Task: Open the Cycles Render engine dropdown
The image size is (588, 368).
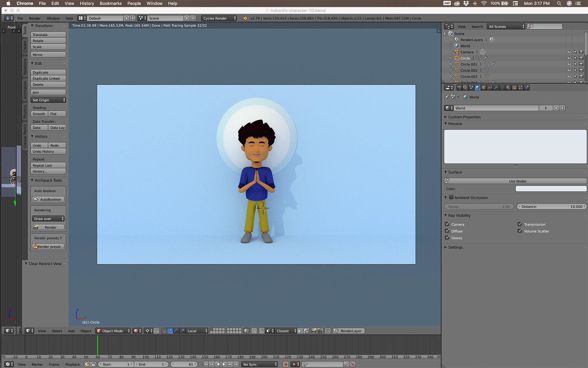Action: coord(219,18)
